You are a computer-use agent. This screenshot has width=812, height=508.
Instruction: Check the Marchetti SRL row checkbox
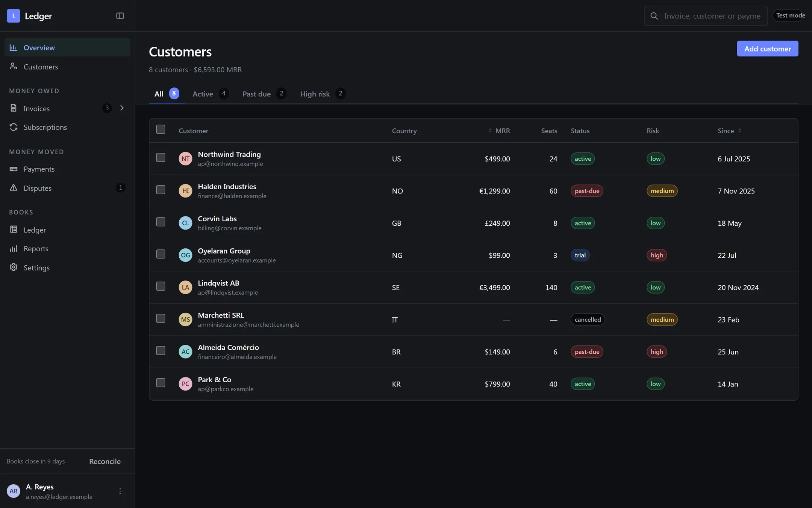tap(161, 318)
